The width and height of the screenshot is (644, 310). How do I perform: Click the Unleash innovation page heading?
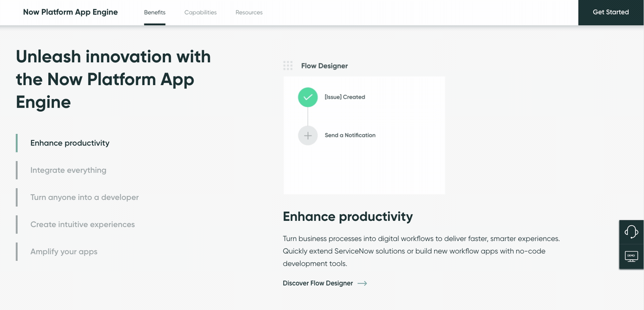(113, 79)
